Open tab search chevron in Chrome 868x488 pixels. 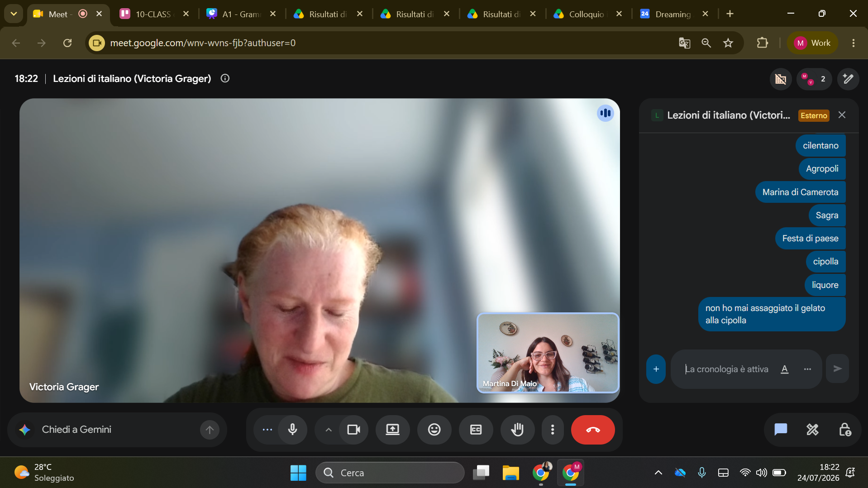[14, 14]
